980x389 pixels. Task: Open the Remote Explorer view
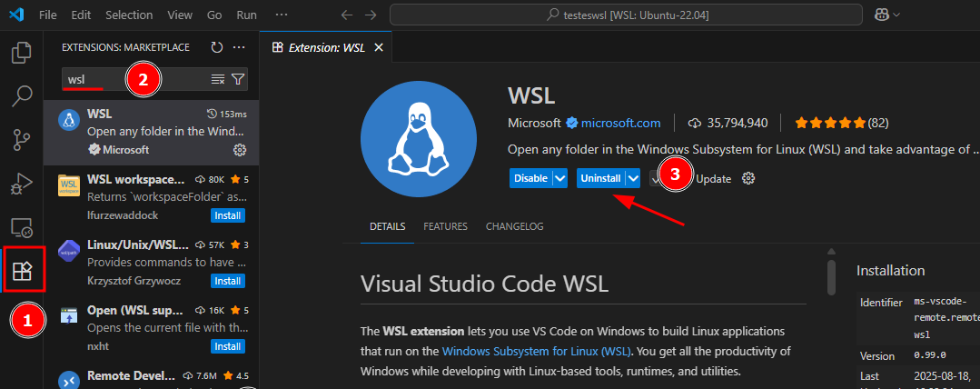tap(21, 227)
